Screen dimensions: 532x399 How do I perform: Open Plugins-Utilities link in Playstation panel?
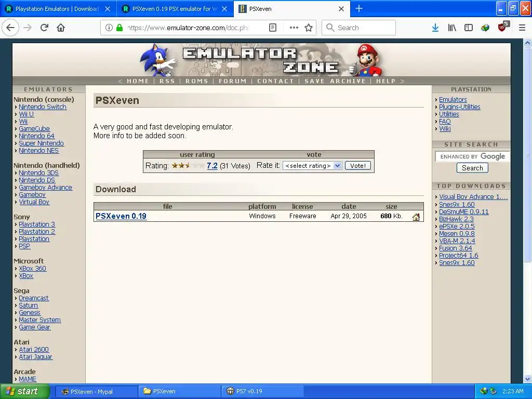[x=459, y=107]
